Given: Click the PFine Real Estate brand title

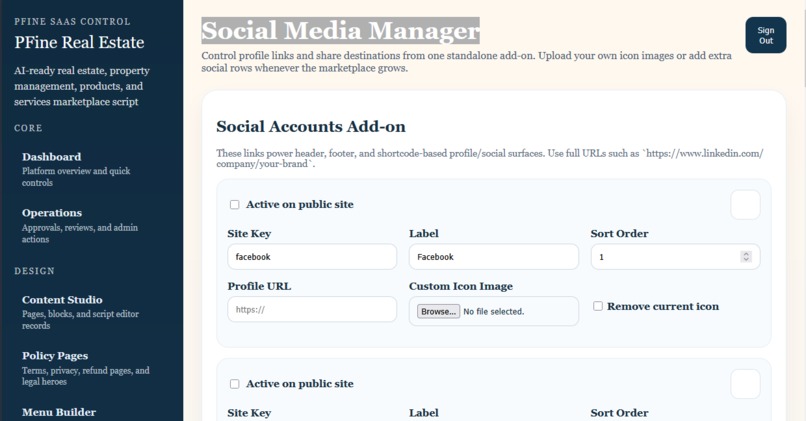Looking at the screenshot, I should [79, 42].
